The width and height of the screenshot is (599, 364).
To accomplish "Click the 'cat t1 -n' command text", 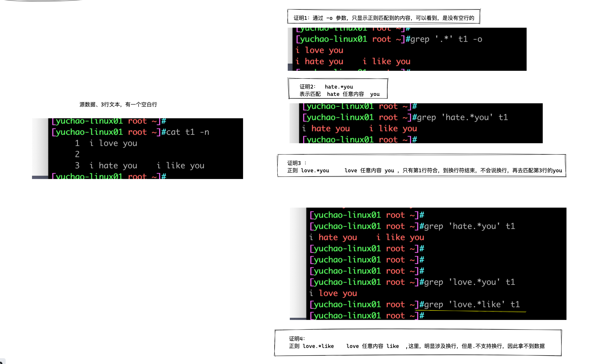I will click(188, 132).
